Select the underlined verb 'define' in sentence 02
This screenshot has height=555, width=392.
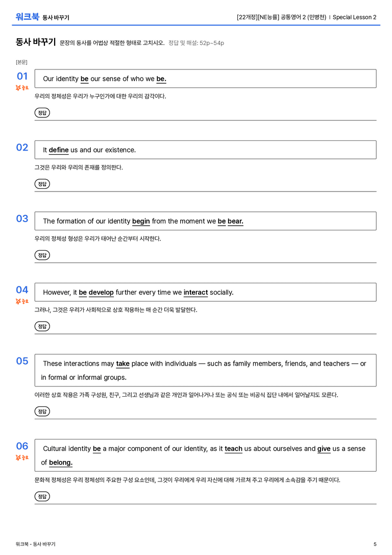pos(59,150)
